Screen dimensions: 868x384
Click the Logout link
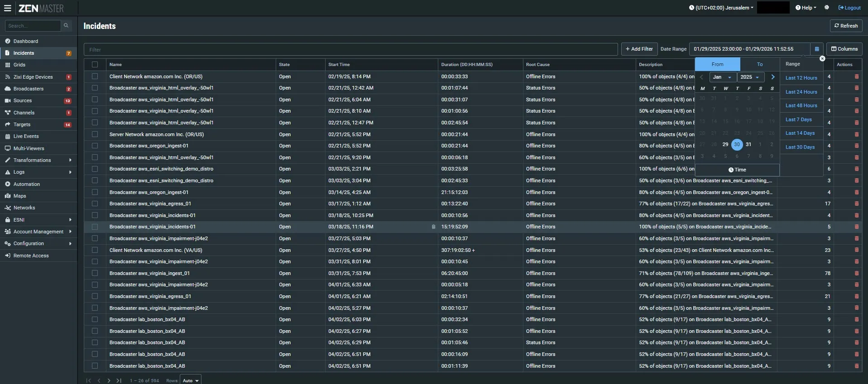(849, 8)
